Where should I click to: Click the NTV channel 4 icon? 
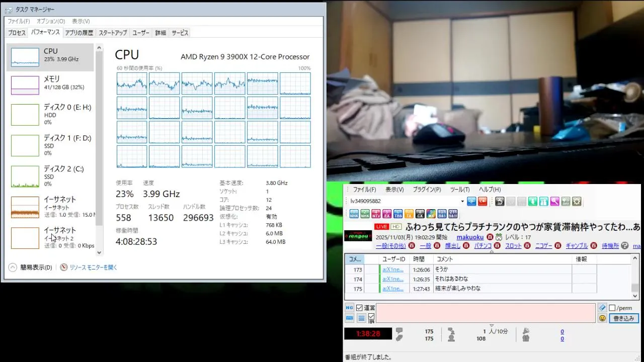pyautogui.click(x=376, y=214)
